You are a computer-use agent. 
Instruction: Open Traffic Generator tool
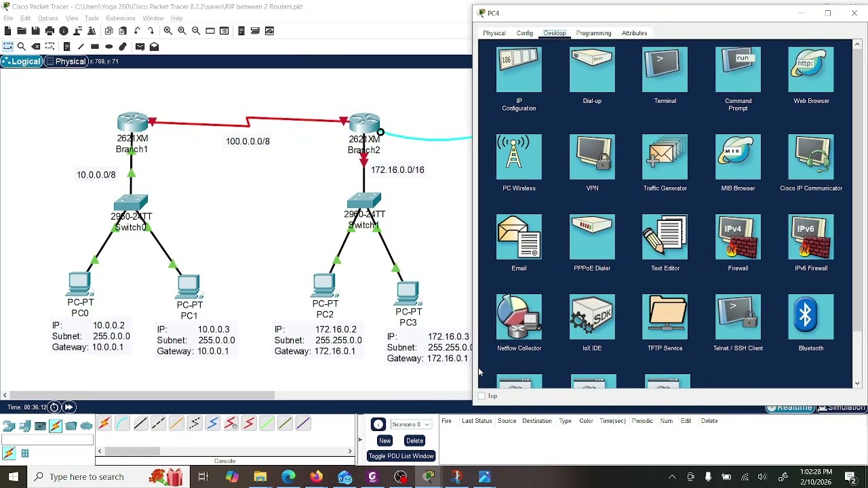click(665, 157)
